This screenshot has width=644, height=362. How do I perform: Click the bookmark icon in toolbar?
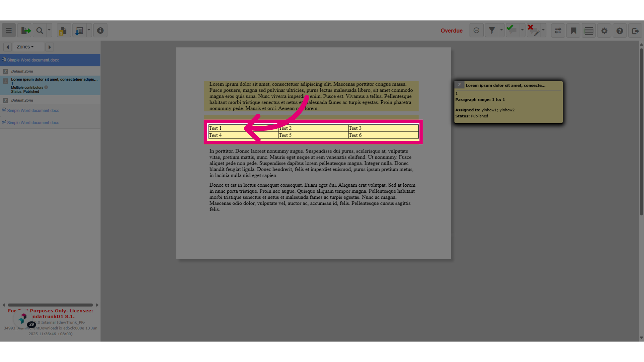(x=574, y=31)
